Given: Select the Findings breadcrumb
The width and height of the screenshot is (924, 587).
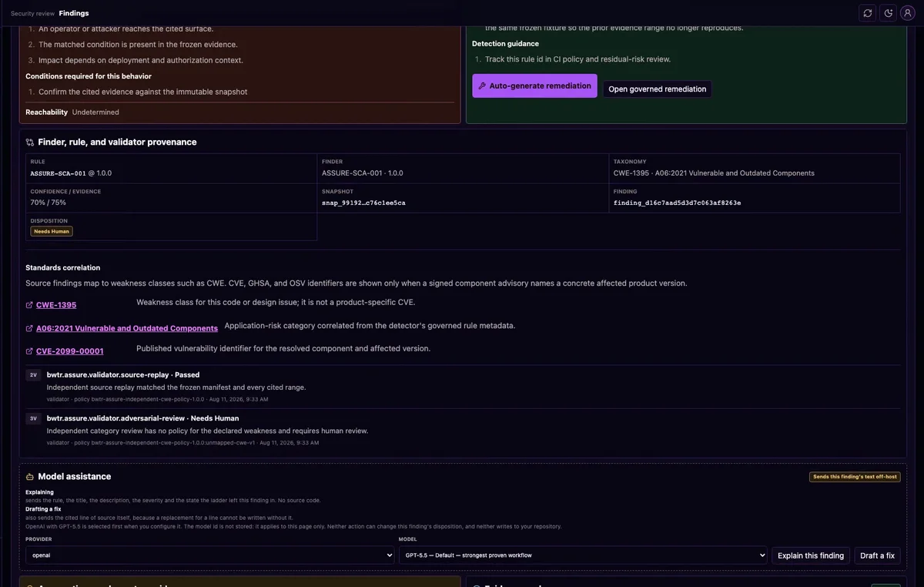Looking at the screenshot, I should [x=74, y=14].
